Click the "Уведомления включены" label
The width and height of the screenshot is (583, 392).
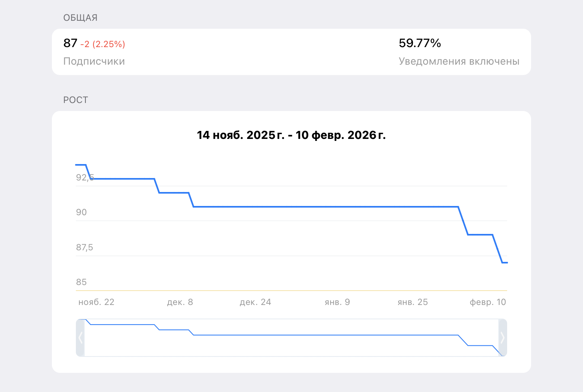coord(459,61)
